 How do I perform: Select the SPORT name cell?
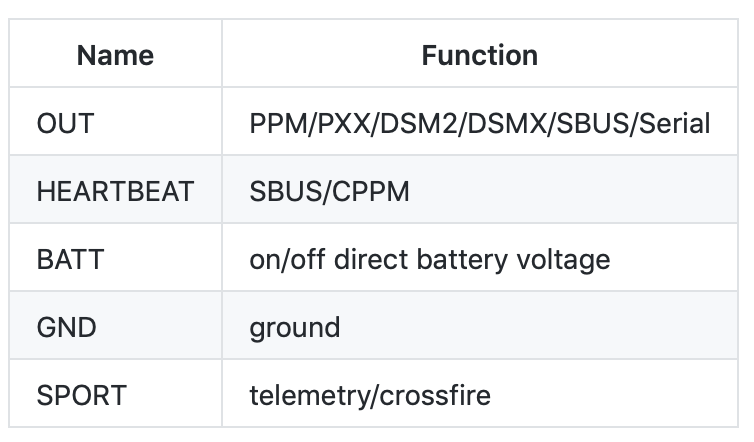[81, 395]
